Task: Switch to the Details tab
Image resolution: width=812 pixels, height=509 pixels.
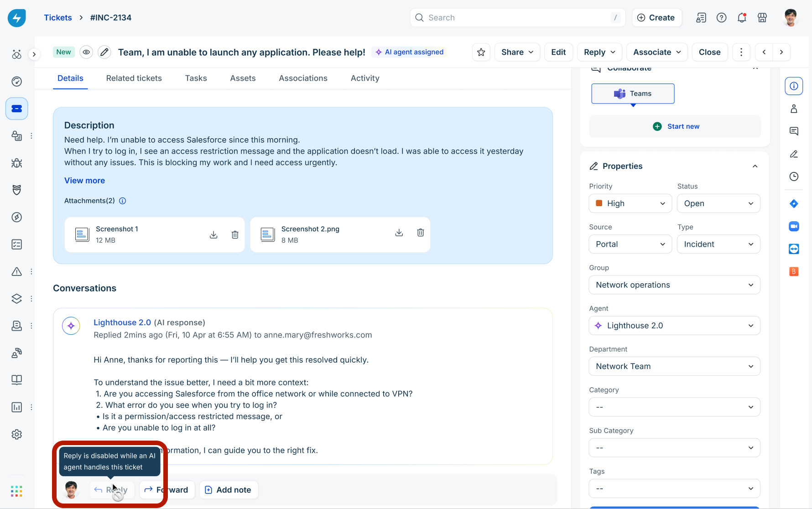Action: (70, 78)
